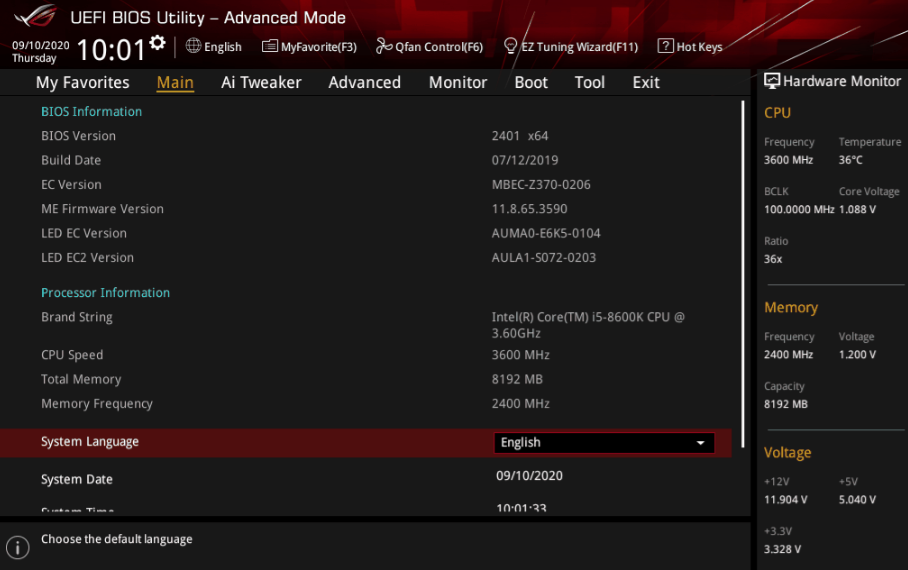This screenshot has height=570, width=908.
Task: Click the Qfan Control(F6) label
Action: pyautogui.click(x=438, y=47)
